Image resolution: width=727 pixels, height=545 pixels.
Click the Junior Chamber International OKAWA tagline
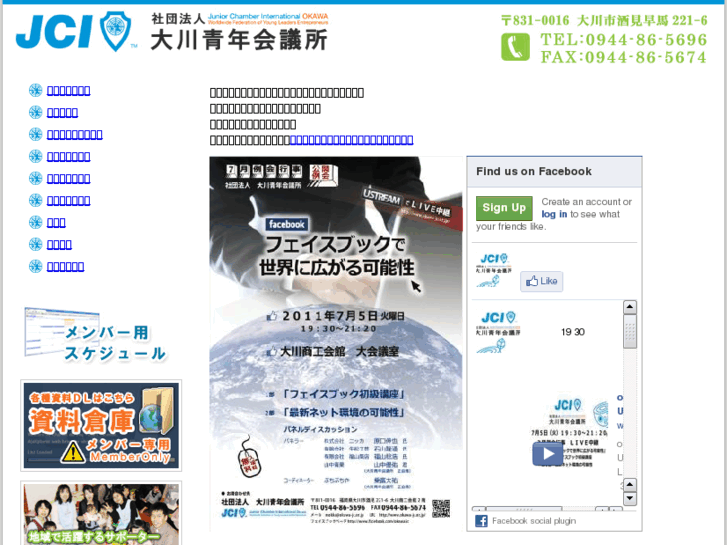click(x=268, y=19)
